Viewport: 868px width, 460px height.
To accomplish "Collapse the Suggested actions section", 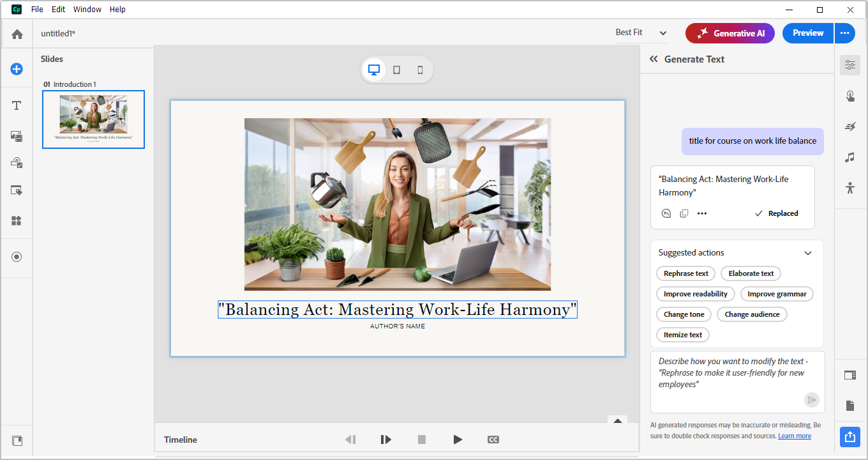I will 808,252.
